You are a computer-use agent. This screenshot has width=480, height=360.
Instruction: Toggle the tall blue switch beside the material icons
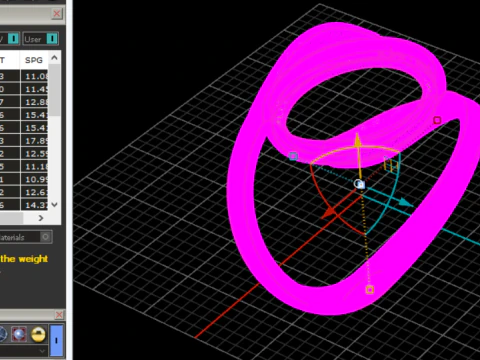56,340
